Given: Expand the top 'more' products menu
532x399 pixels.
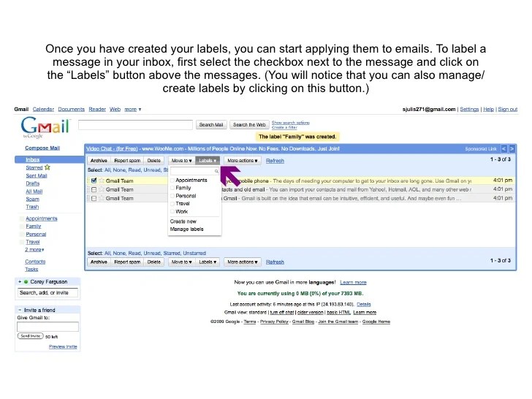Looking at the screenshot, I should (133, 110).
